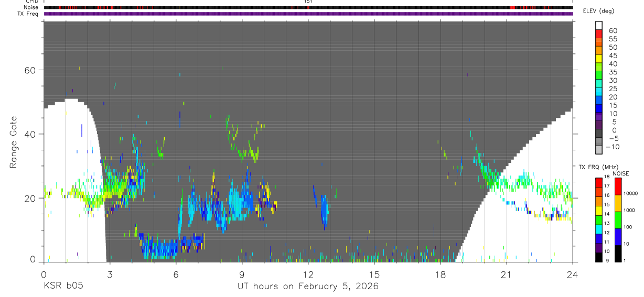
Task: Pick the red segment of the ELEV color bar
Action: point(599,34)
